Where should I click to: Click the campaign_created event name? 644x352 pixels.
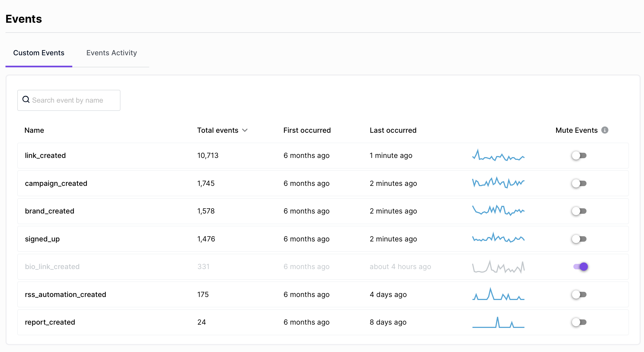tap(56, 183)
